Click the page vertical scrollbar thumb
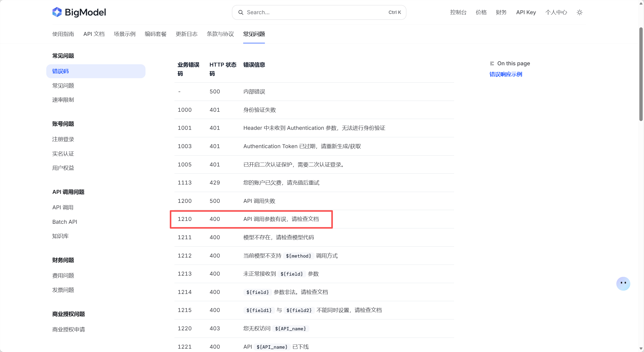 coord(641,74)
